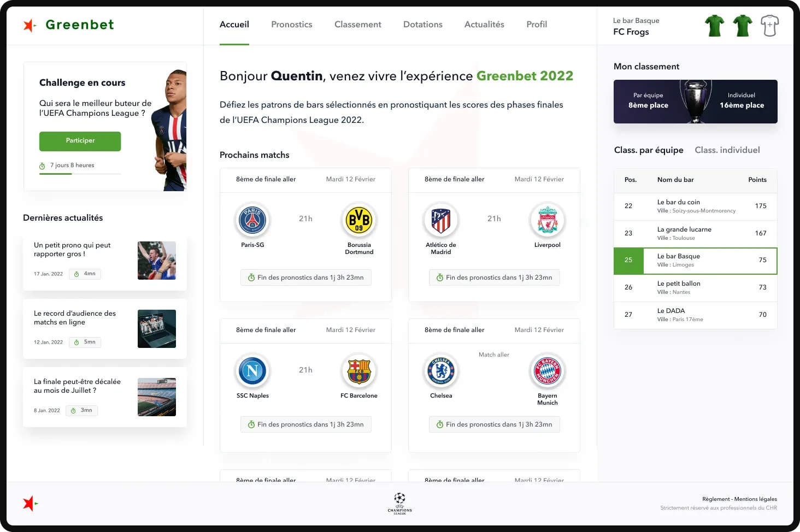Click the timer icon in the Chelsea match card
Screen dimensions: 800x532
(440, 424)
